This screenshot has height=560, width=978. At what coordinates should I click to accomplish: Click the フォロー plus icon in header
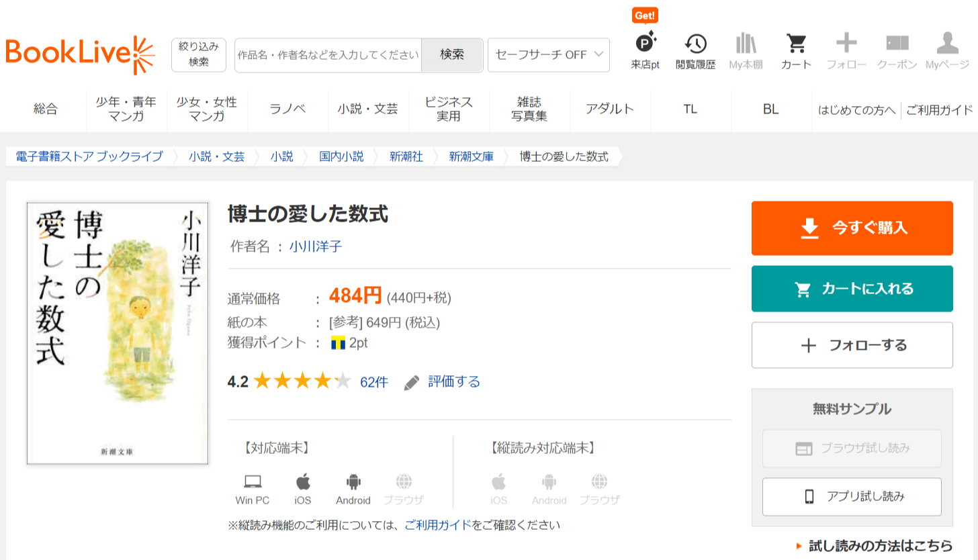[x=846, y=44]
